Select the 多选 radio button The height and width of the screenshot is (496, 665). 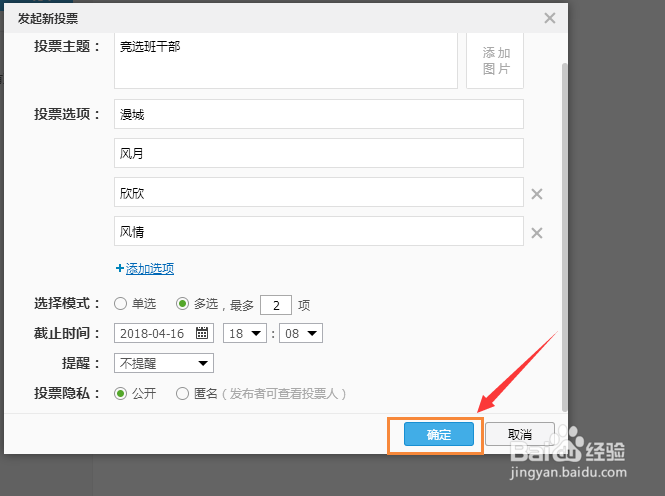182,304
